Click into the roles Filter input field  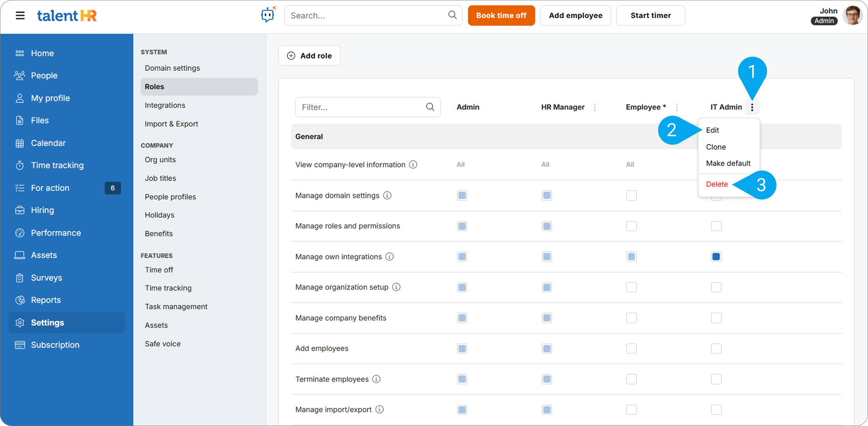click(x=361, y=107)
